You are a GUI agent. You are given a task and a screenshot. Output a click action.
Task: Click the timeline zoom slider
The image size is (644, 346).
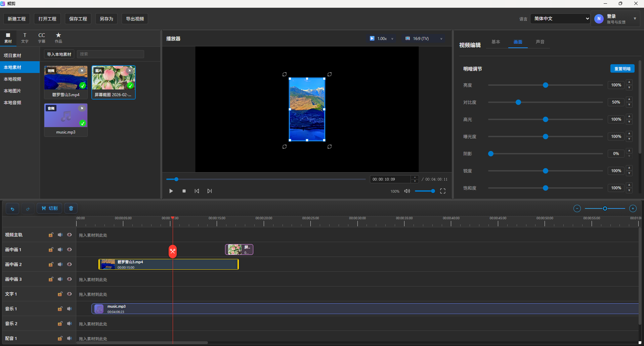605,208
